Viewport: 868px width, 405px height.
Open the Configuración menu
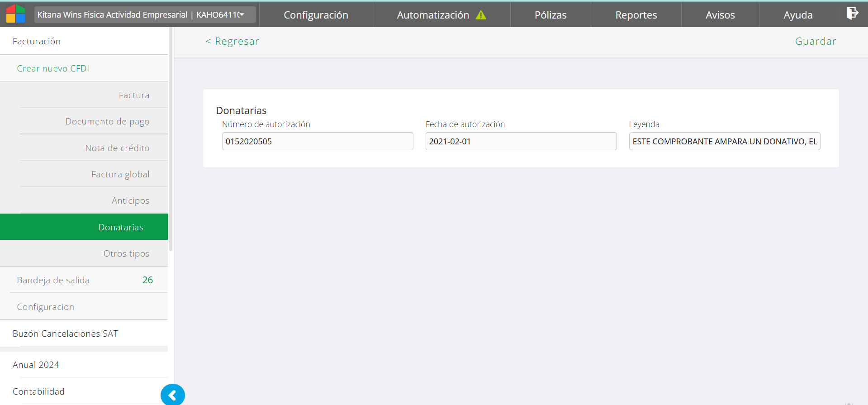pos(316,15)
